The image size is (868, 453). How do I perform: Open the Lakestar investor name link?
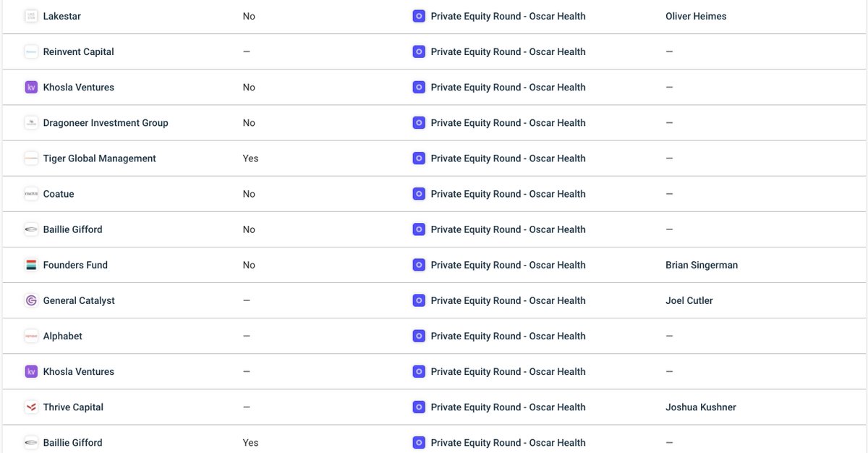(62, 16)
